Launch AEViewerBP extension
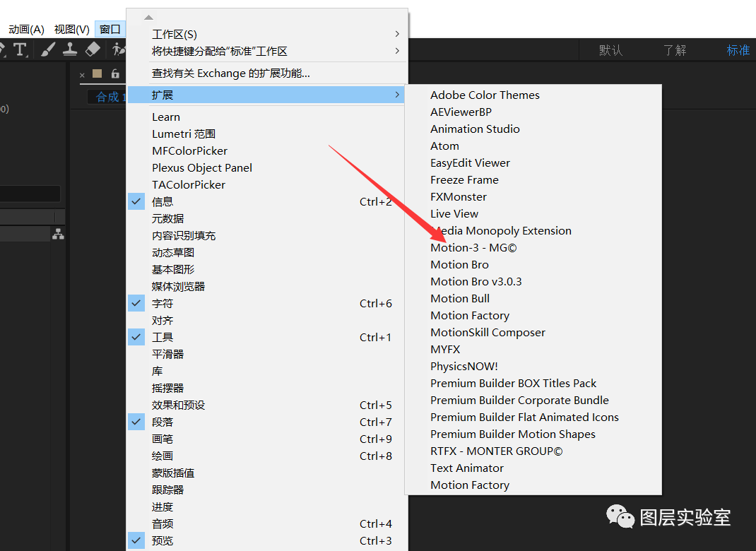This screenshot has height=551, width=756. [533, 112]
